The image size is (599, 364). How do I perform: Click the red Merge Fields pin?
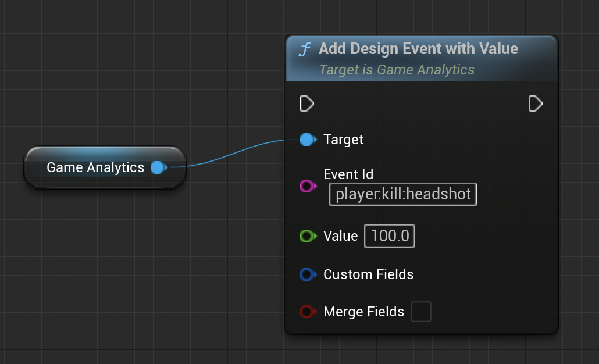(x=307, y=312)
